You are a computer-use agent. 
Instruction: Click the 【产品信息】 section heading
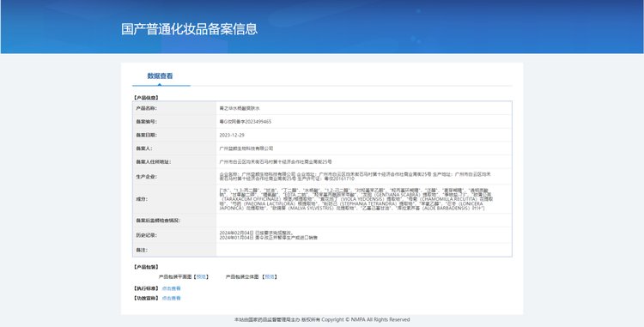point(146,98)
